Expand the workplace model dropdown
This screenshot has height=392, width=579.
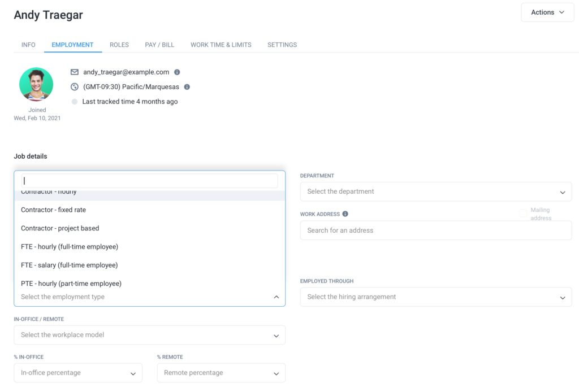click(149, 335)
